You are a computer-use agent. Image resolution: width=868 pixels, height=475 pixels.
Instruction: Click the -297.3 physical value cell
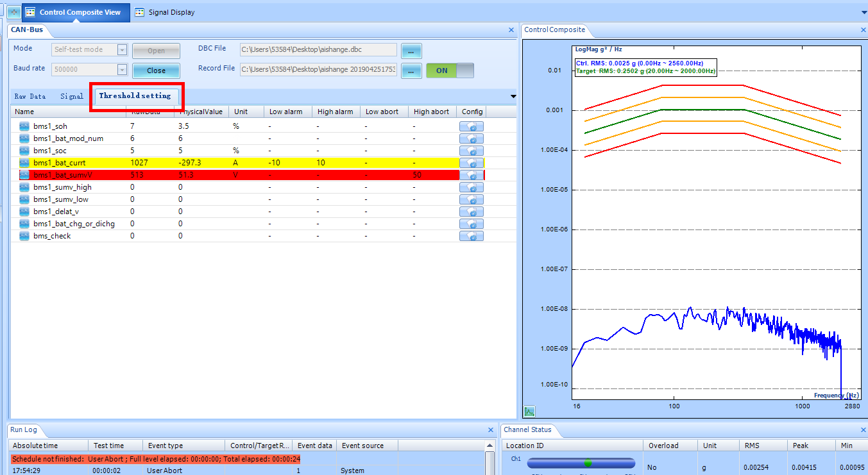tap(189, 163)
